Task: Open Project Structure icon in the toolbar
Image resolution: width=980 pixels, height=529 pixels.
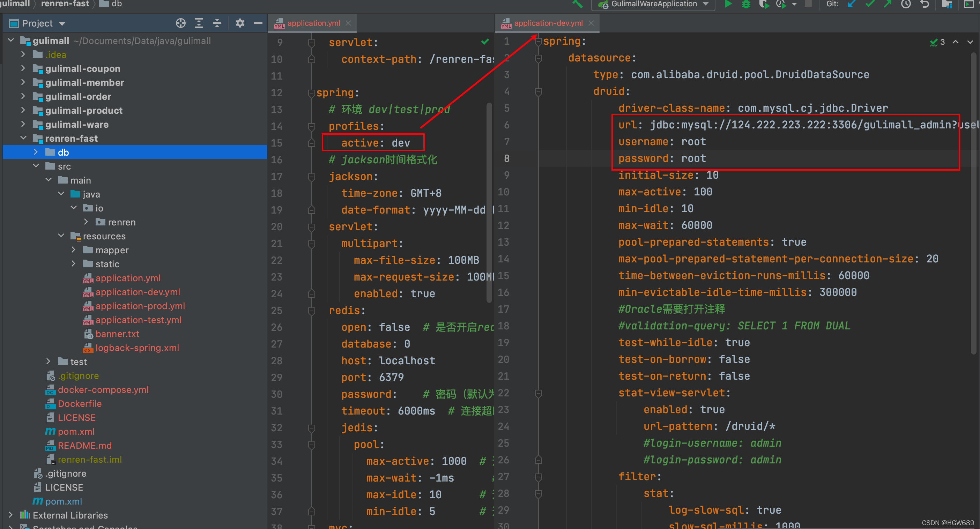Action: click(x=947, y=4)
